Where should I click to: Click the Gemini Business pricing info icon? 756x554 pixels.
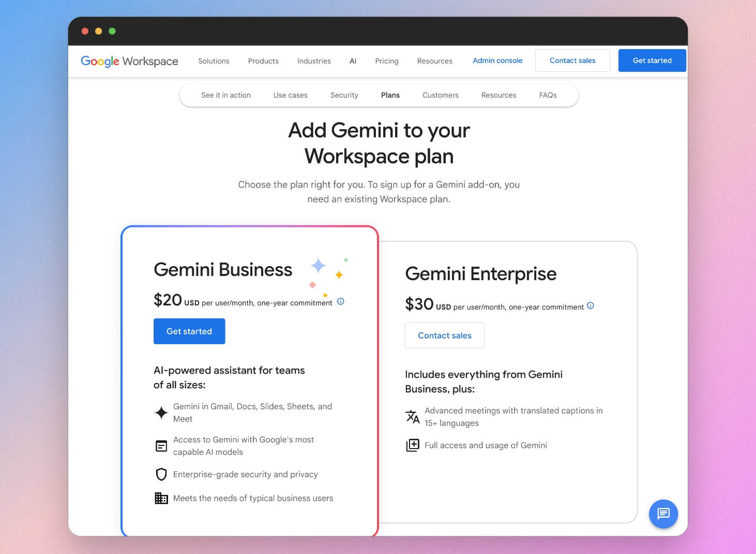click(340, 301)
